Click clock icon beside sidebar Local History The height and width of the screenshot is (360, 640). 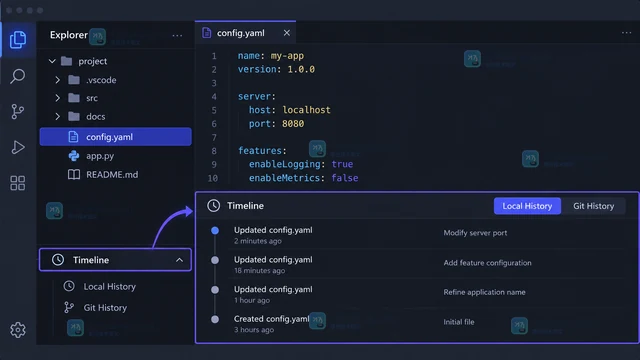click(69, 286)
